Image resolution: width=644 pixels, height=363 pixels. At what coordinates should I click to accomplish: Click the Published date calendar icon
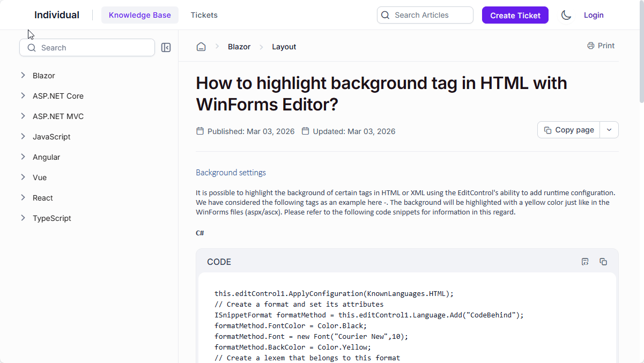[199, 131]
